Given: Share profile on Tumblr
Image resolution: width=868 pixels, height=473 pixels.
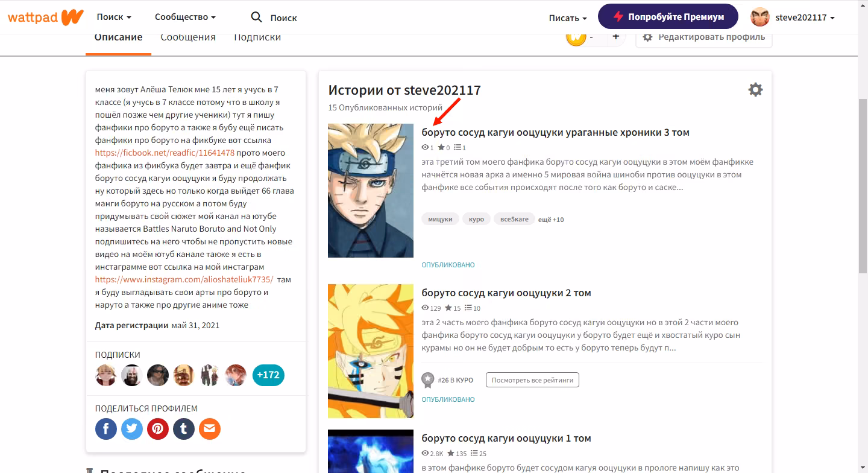Looking at the screenshot, I should (x=184, y=429).
